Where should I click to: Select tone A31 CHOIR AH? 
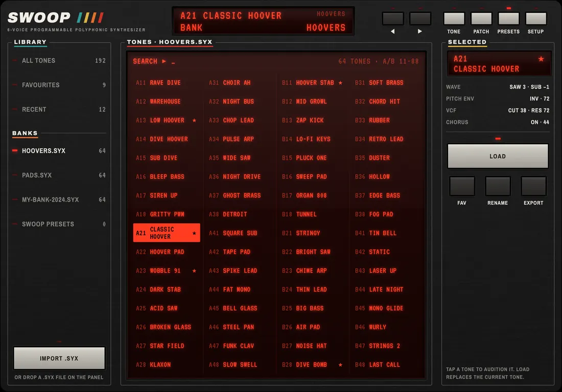coord(240,83)
